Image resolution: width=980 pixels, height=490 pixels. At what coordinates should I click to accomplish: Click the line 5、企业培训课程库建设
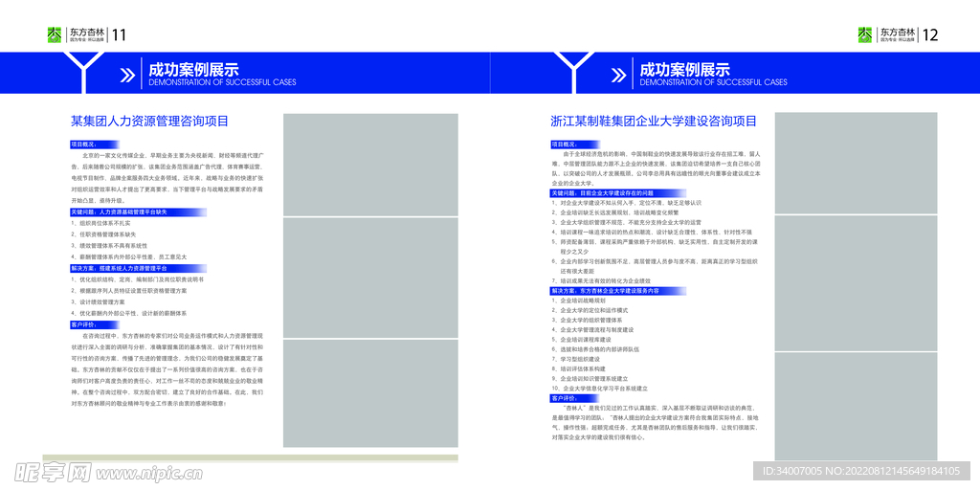tap(581, 340)
